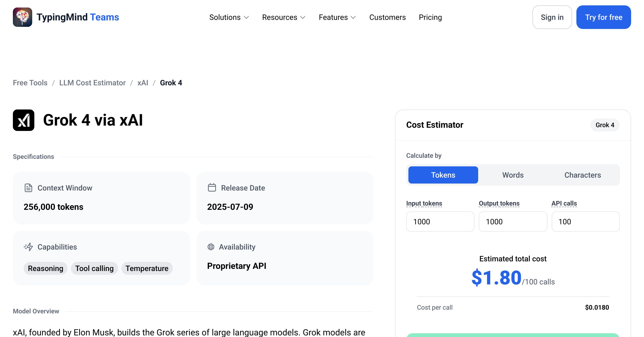Click the Input tokens label

click(x=424, y=203)
